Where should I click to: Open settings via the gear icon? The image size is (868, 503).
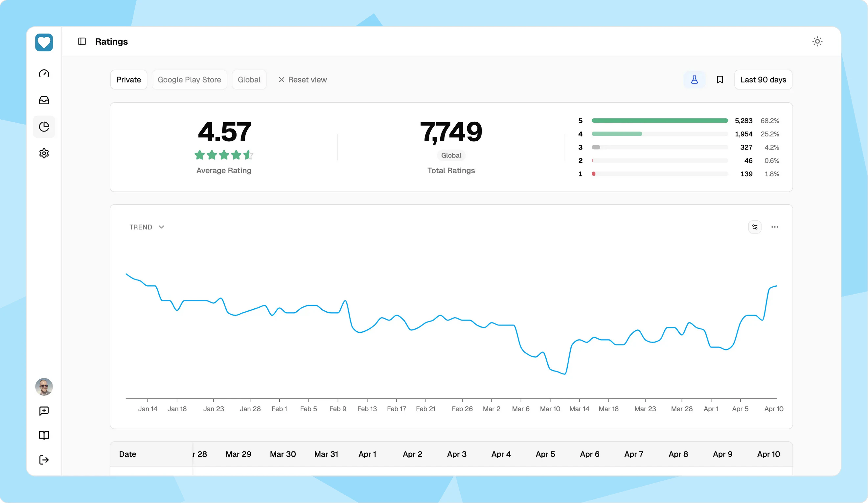44,154
